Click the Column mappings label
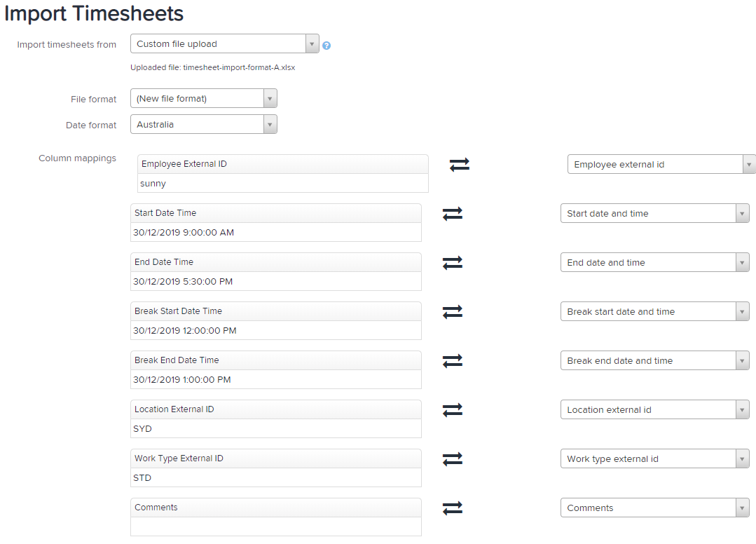756x544 pixels. click(x=77, y=158)
